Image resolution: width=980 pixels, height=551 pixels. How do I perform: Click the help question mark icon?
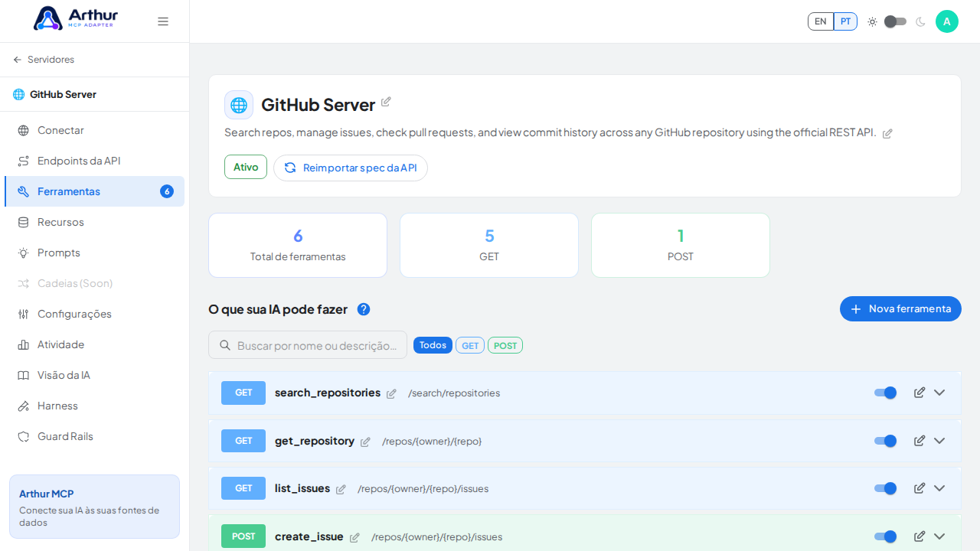[364, 309]
